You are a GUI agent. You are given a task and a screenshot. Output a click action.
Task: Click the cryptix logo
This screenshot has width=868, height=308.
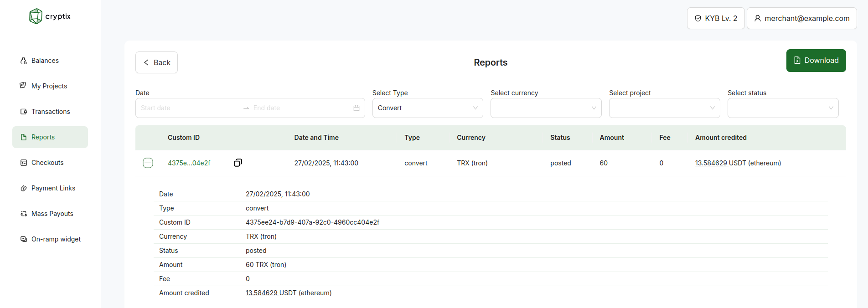(50, 16)
